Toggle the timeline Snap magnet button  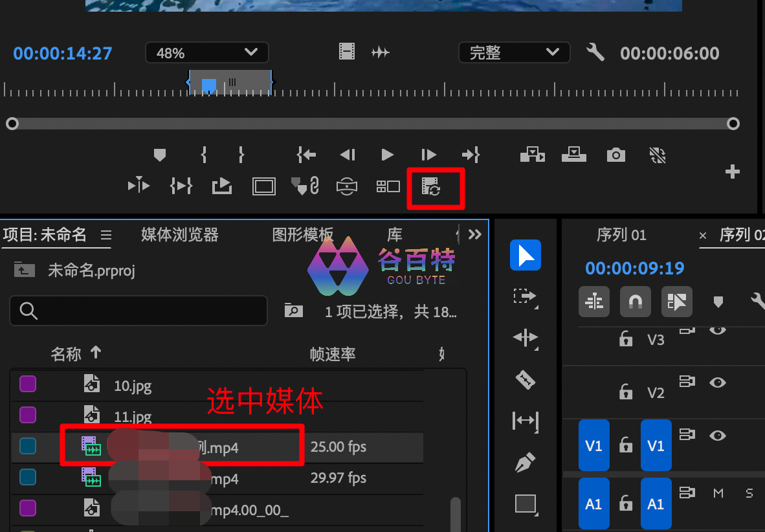pos(635,302)
